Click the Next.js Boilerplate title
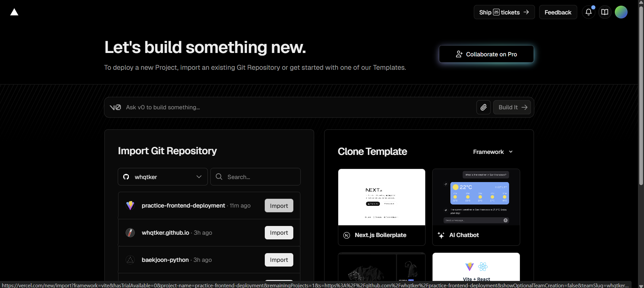Viewport: 644px width, 288px height. coord(381,235)
